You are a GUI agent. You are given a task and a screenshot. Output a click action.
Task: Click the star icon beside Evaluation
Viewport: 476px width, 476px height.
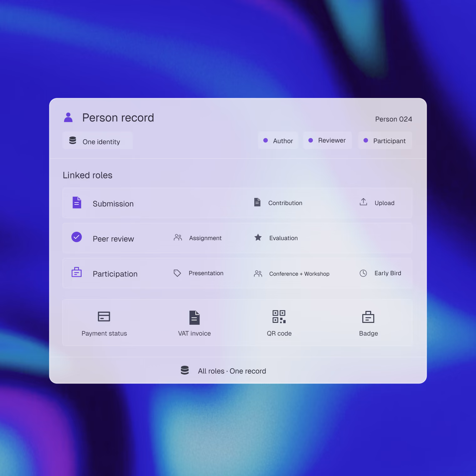tap(258, 237)
